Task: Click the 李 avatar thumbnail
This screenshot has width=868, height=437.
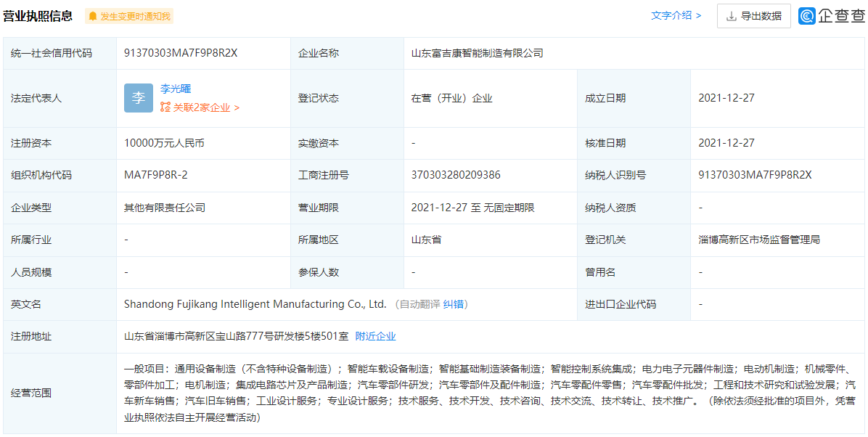Action: point(139,98)
